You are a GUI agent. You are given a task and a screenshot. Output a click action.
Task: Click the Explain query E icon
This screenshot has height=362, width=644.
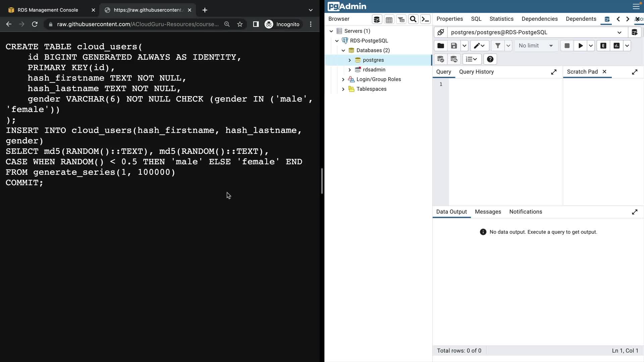point(603,46)
